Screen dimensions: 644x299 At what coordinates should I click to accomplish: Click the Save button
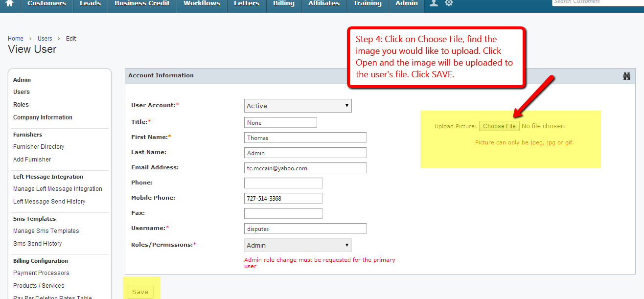click(140, 292)
